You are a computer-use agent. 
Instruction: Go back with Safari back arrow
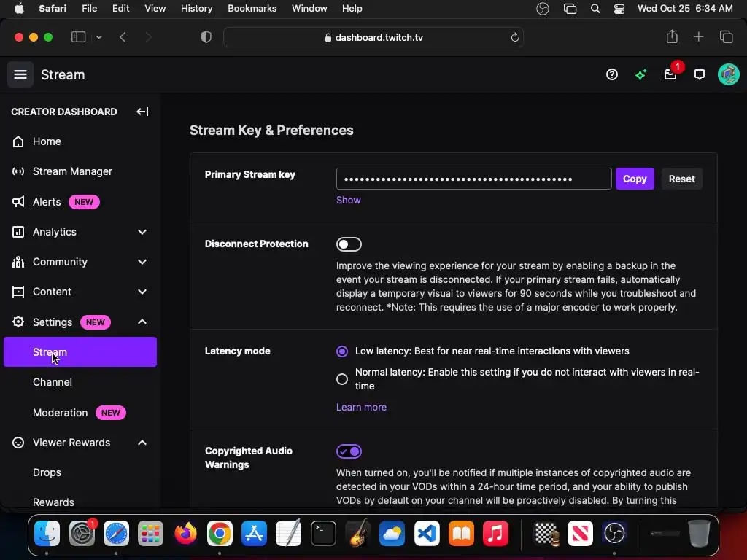[x=123, y=37]
